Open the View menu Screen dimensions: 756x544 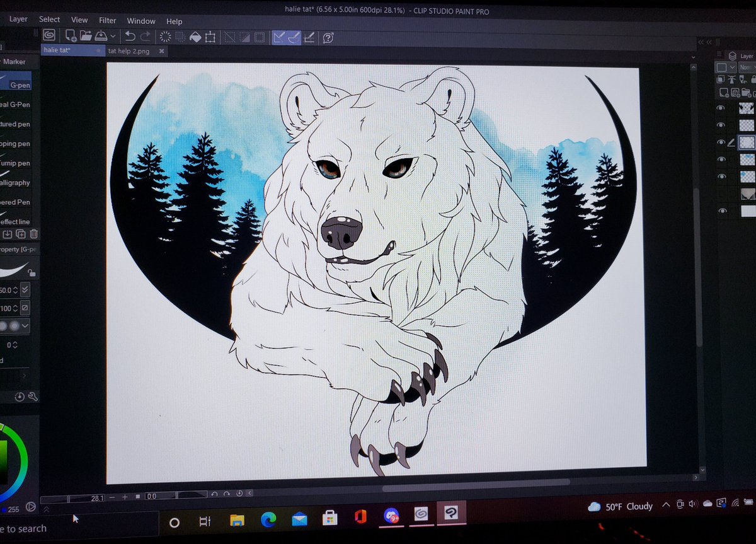click(79, 20)
